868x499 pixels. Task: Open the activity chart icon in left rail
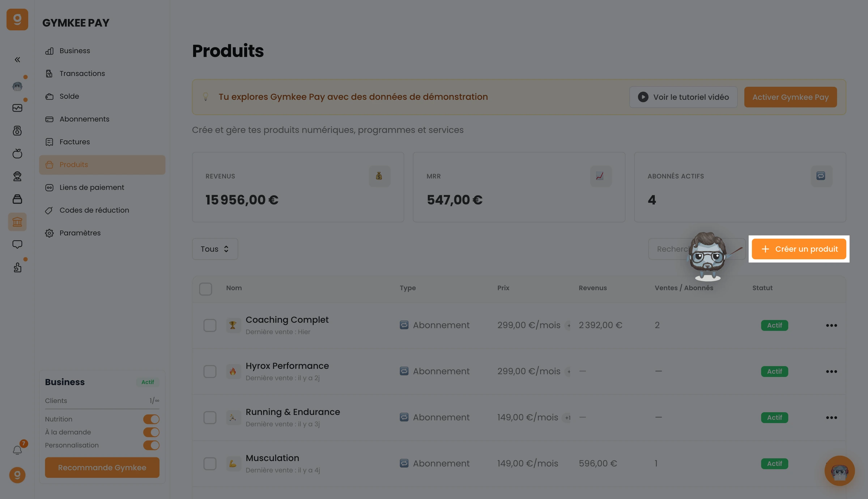point(17,108)
